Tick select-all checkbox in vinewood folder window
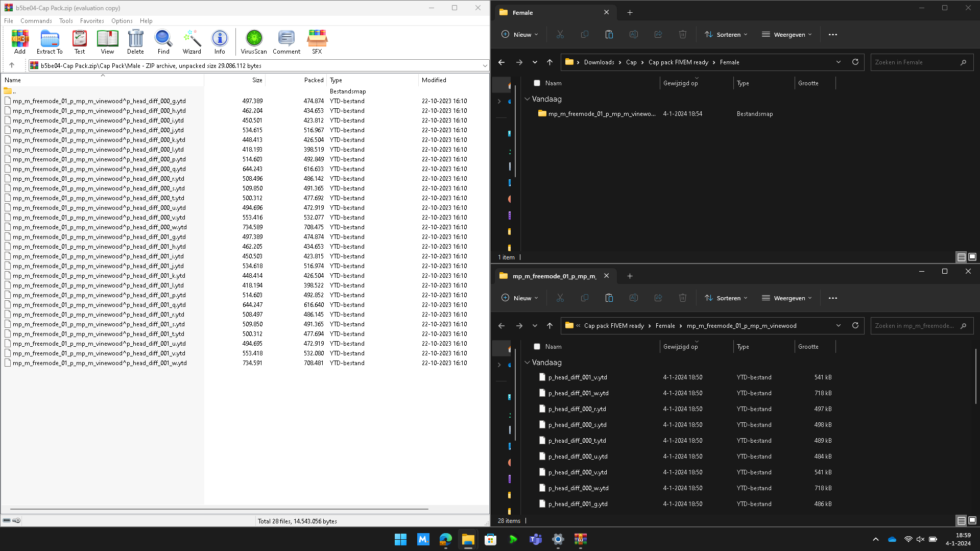Screen dimensions: 980x551 coord(537,347)
